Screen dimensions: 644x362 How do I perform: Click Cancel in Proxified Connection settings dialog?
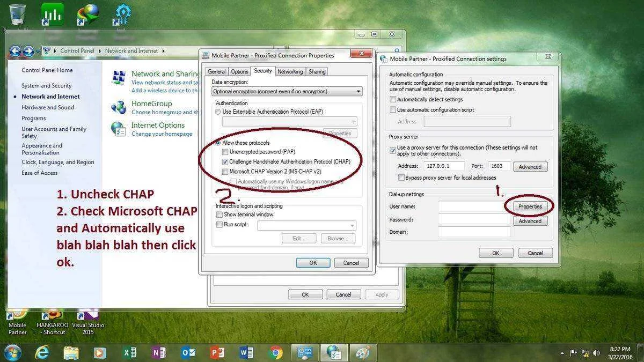pos(535,253)
